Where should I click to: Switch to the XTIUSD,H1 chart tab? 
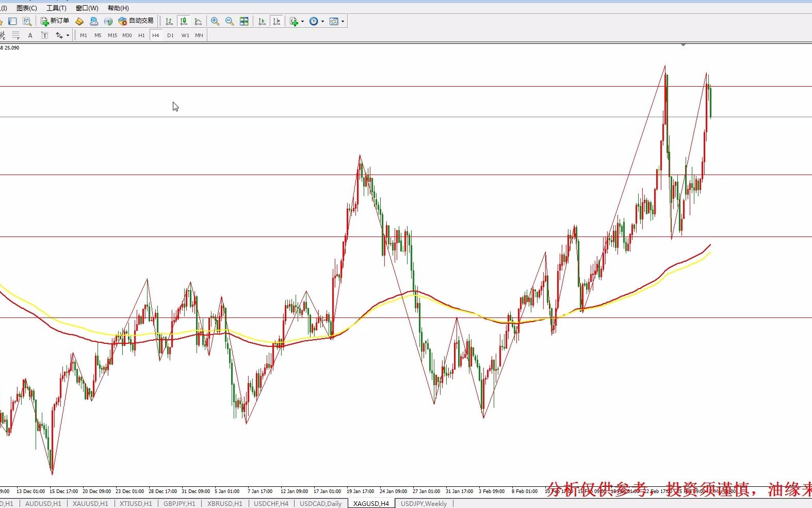pyautogui.click(x=136, y=503)
